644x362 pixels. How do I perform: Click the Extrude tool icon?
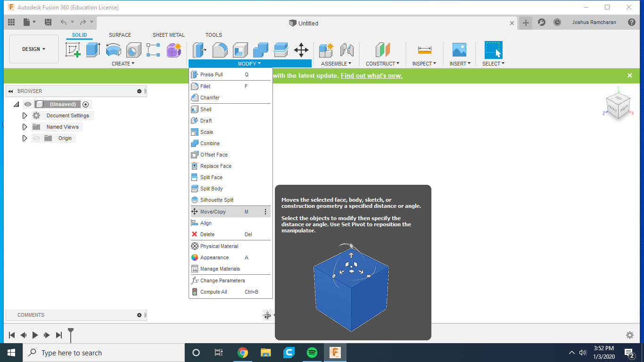click(x=93, y=49)
